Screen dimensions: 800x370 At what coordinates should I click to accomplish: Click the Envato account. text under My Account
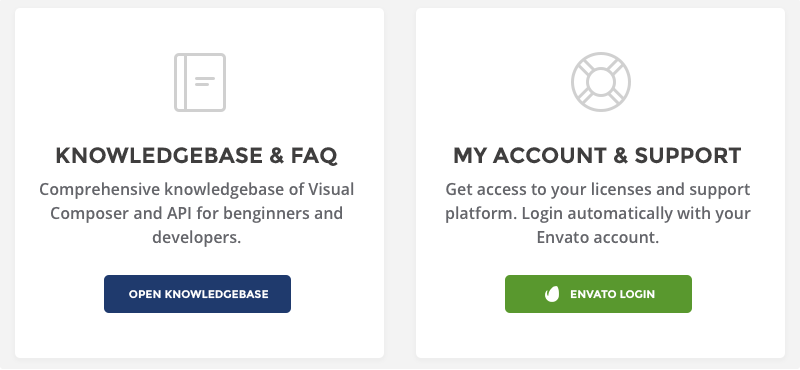[597, 237]
